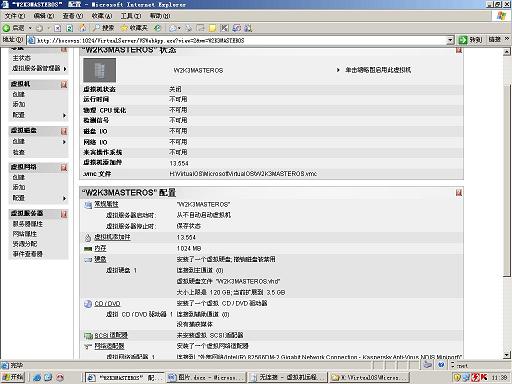512x384 pixels.
Task: Open the Favorites (收藏夹) star button
Action: point(134,28)
